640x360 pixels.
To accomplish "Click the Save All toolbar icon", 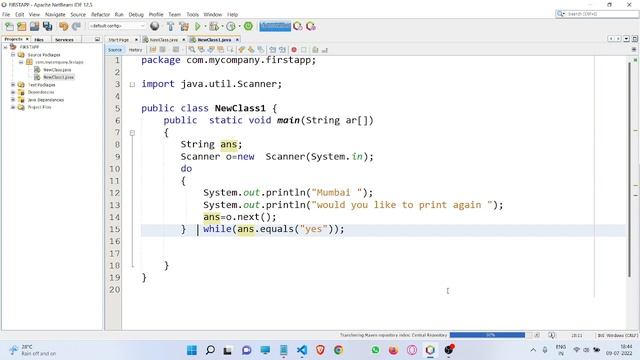I will click(48, 27).
